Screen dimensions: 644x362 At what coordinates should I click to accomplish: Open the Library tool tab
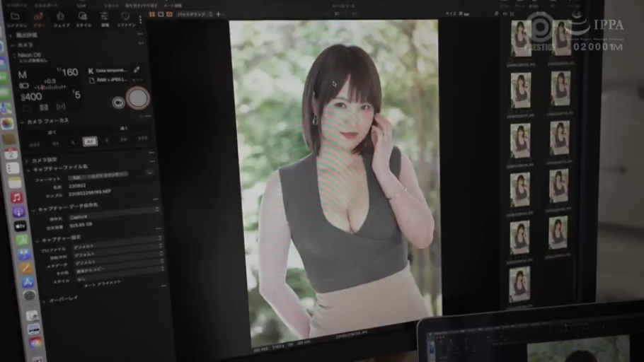tap(15, 18)
